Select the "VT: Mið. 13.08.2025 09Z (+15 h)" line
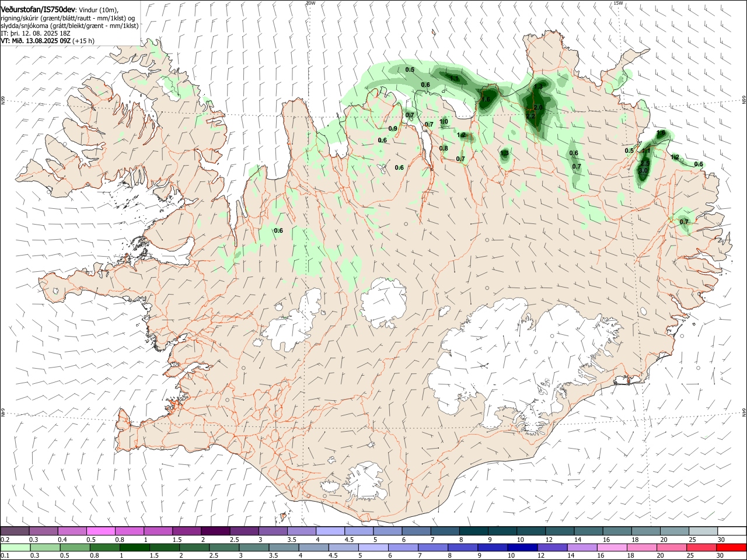Screen dimensions: 747x560 (x=48, y=41)
